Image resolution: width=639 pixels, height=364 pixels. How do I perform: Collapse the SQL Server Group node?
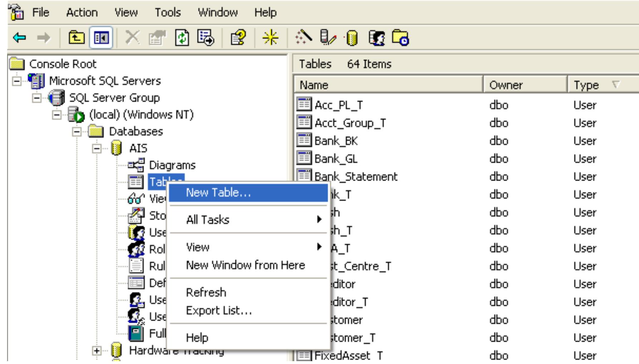pyautogui.click(x=36, y=98)
